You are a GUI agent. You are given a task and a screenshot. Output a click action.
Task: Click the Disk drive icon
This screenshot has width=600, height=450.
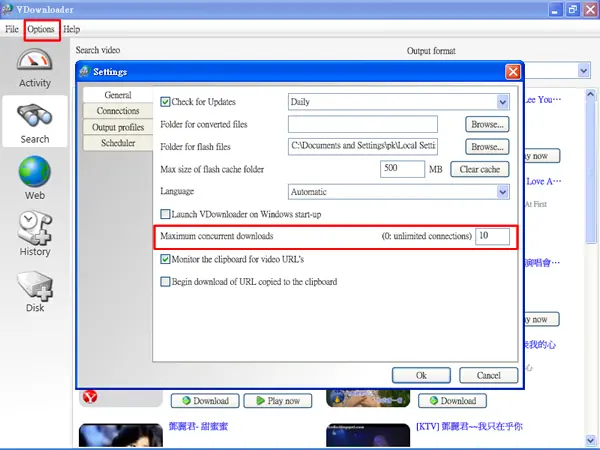point(34,285)
